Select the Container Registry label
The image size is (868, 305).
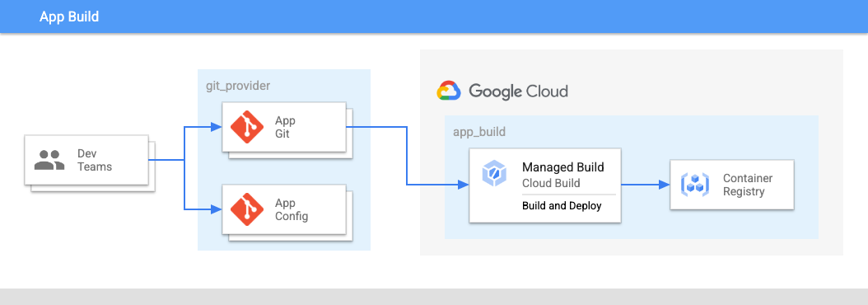(x=747, y=185)
